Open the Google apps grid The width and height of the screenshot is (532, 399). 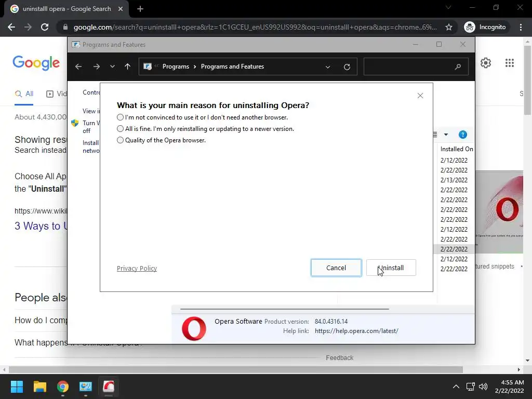point(510,63)
